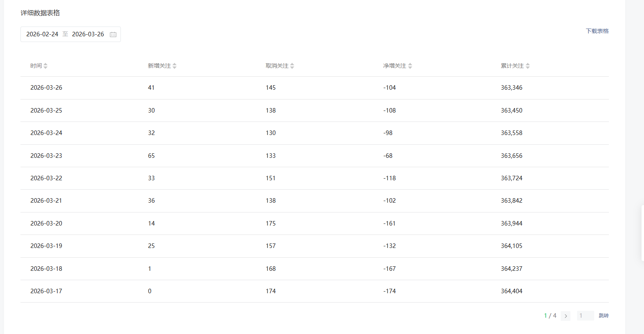Click 下载表格 to download table

(597, 31)
